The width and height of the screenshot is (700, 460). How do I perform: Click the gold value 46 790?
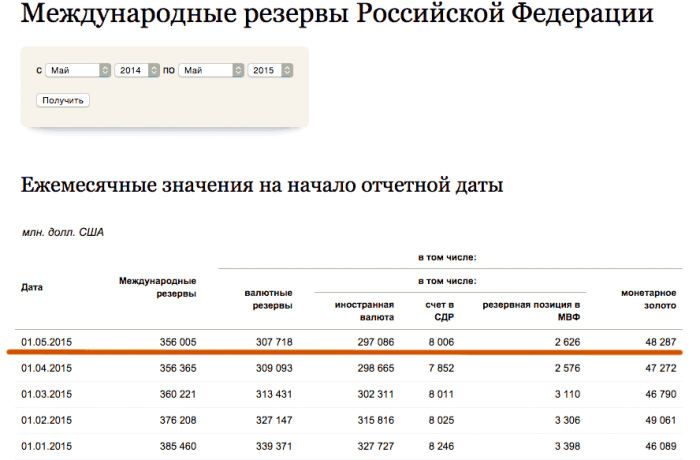click(x=661, y=394)
